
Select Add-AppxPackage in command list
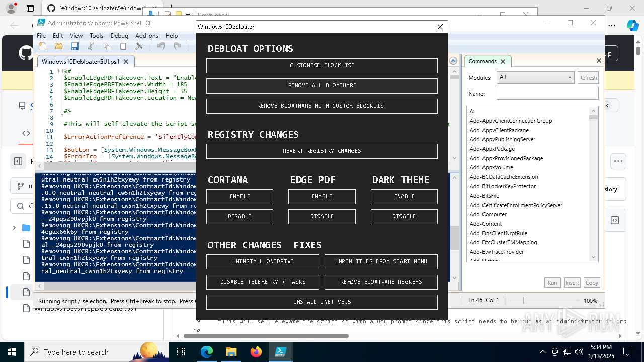click(x=492, y=149)
